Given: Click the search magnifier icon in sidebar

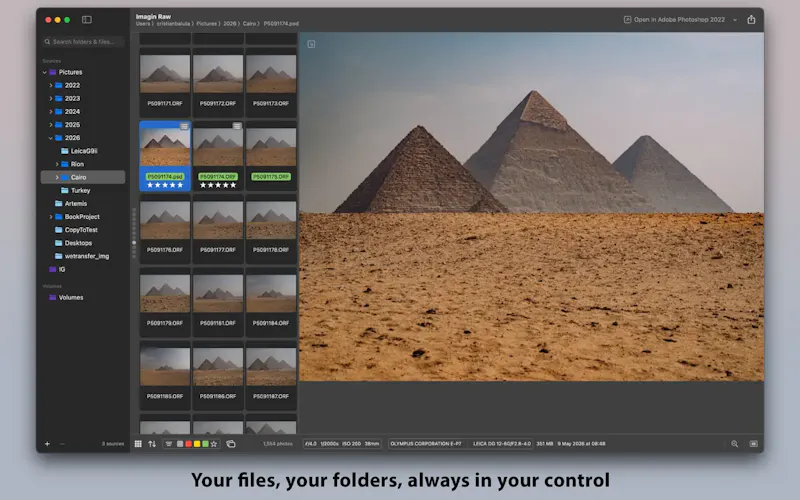Looking at the screenshot, I should click(x=47, y=42).
